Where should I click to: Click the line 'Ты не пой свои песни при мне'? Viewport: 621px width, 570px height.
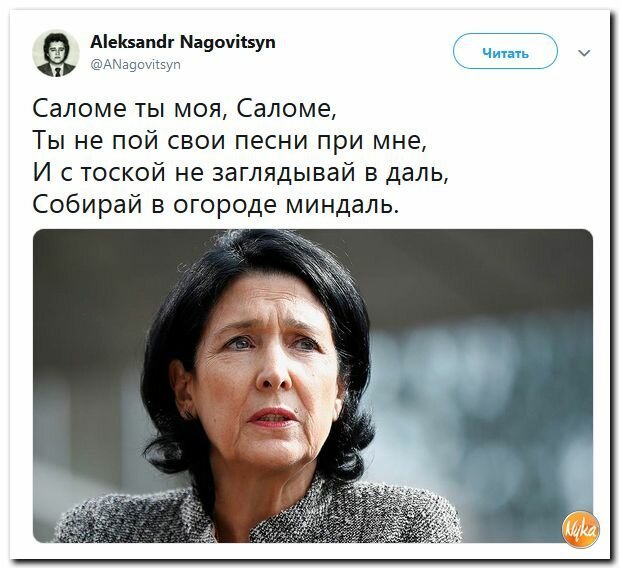point(230,141)
